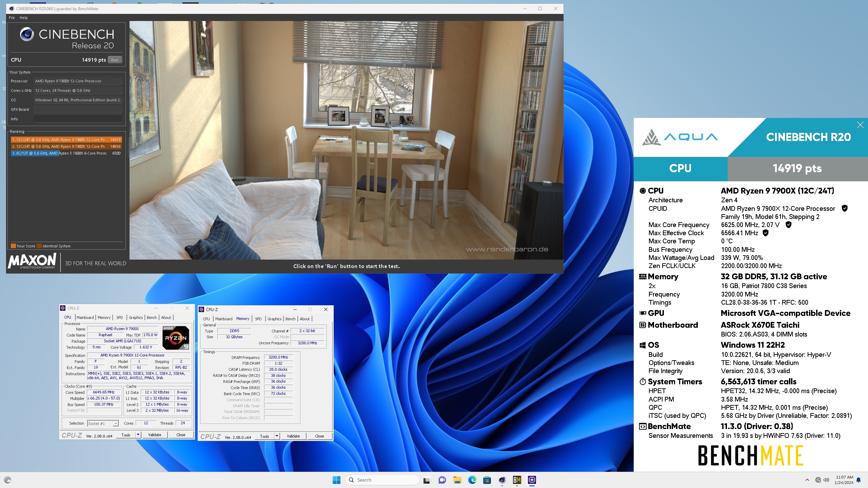Click Close button in left CPU-Z
The height and width of the screenshot is (488, 868).
click(x=181, y=435)
